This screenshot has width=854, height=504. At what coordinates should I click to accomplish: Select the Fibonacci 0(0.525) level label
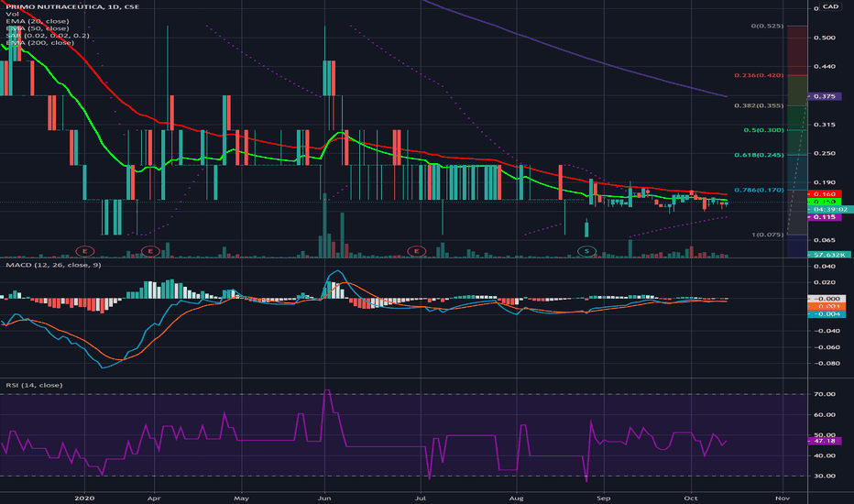point(767,27)
